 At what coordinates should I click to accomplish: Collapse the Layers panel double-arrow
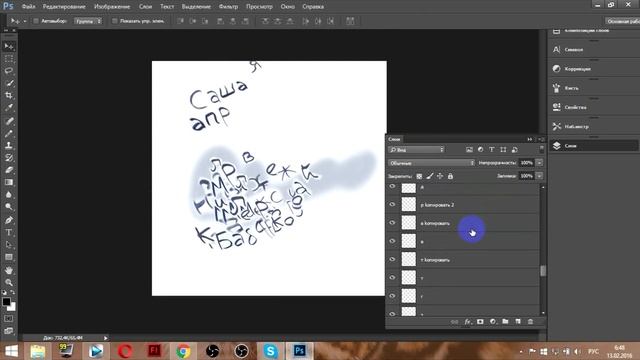tap(529, 139)
